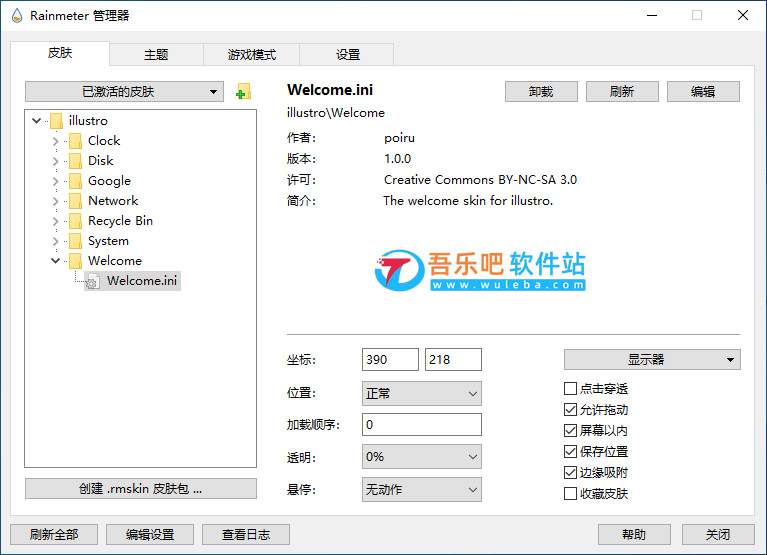The height and width of the screenshot is (555, 767).
Task: Expand the Network tree node arrow
Action: tap(55, 201)
